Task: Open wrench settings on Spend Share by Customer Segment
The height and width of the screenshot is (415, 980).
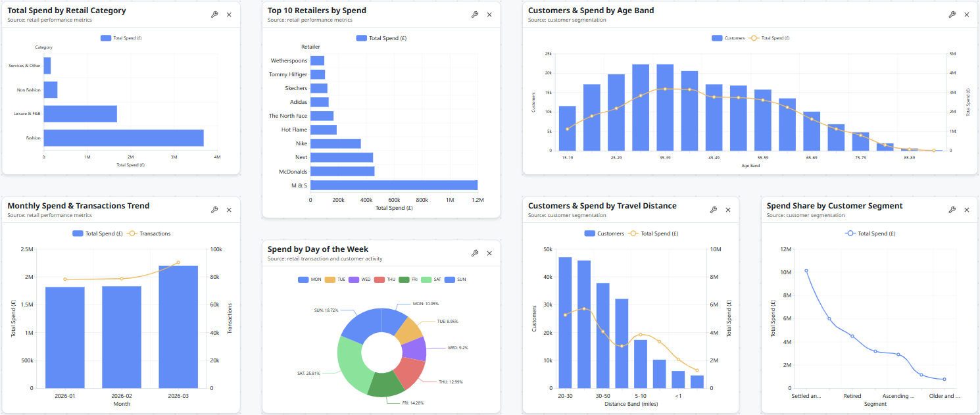Action: (952, 210)
